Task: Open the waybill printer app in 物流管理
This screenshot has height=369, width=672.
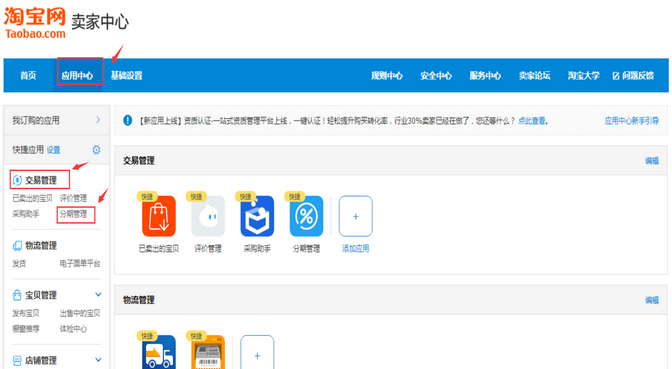Action: point(208,352)
